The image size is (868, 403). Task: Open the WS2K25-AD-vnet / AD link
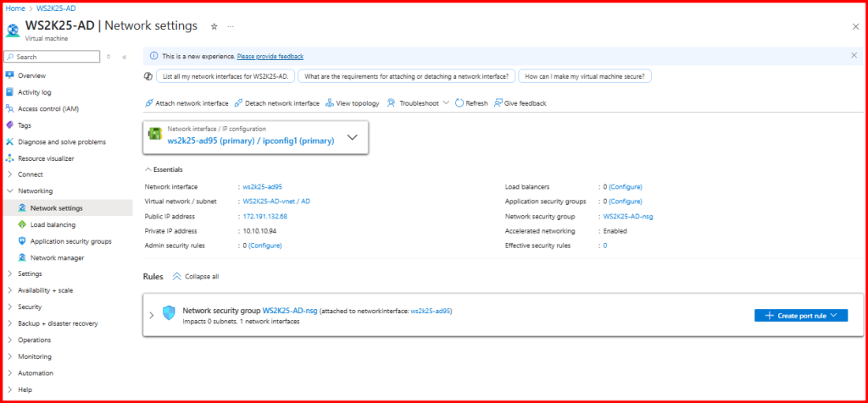(x=276, y=201)
